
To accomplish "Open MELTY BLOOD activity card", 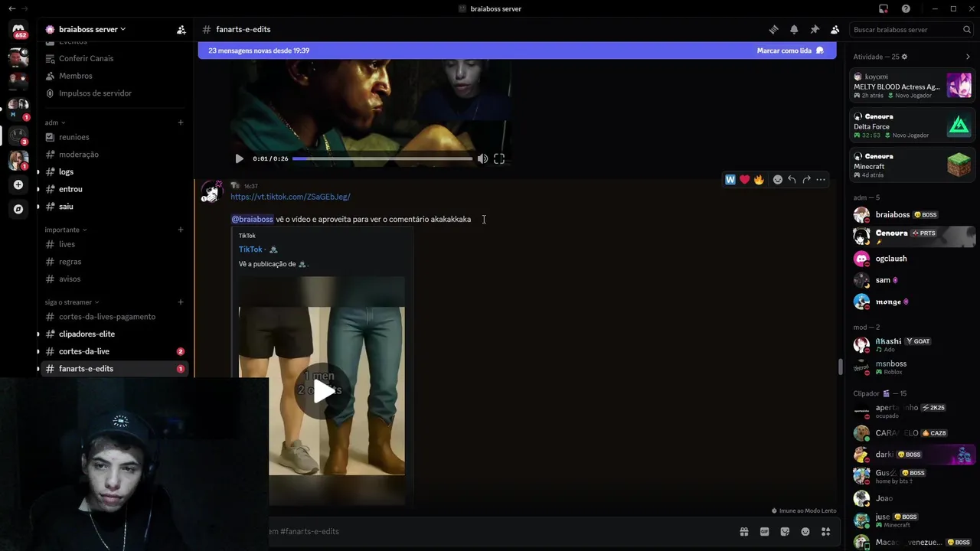I will point(913,86).
